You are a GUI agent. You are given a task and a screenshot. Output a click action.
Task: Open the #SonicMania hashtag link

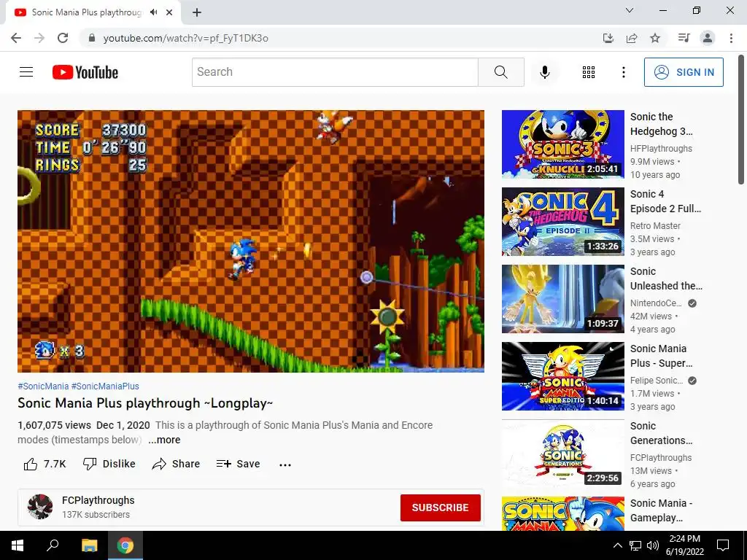click(43, 386)
